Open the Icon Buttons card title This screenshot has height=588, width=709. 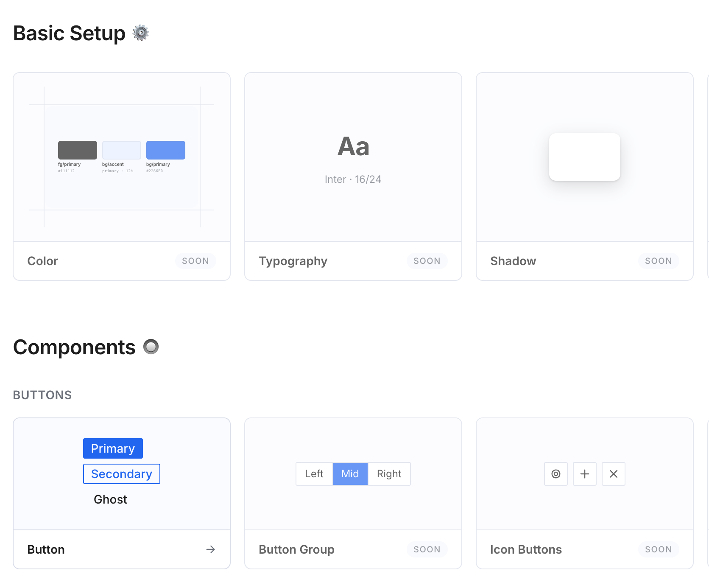click(526, 549)
